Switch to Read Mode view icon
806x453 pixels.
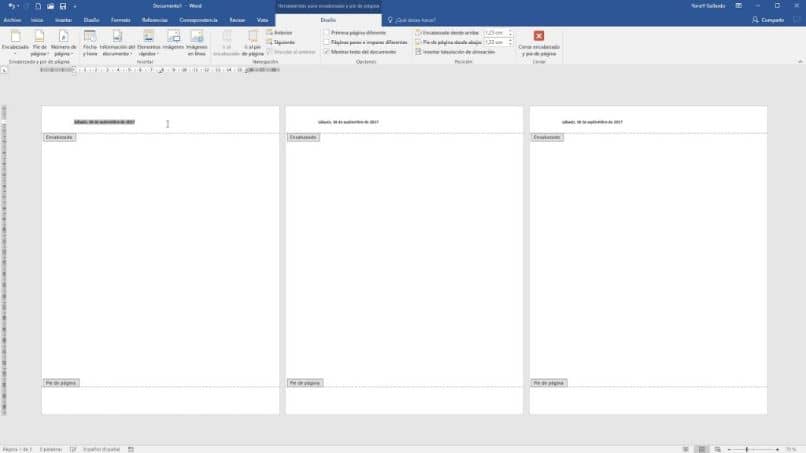point(686,449)
